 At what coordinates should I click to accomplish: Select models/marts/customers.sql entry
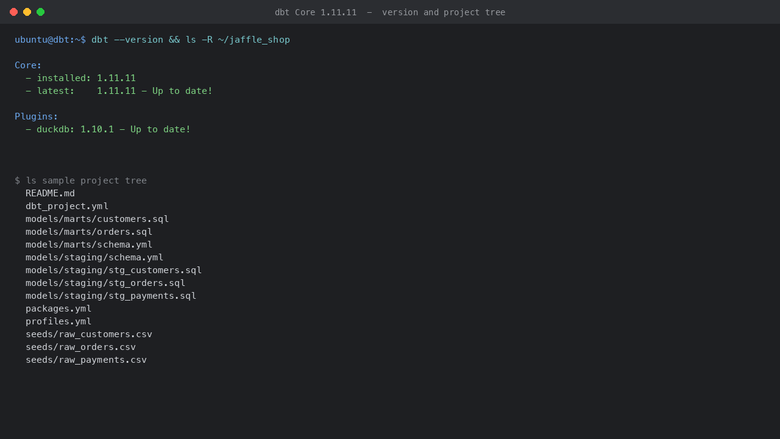pyautogui.click(x=97, y=219)
